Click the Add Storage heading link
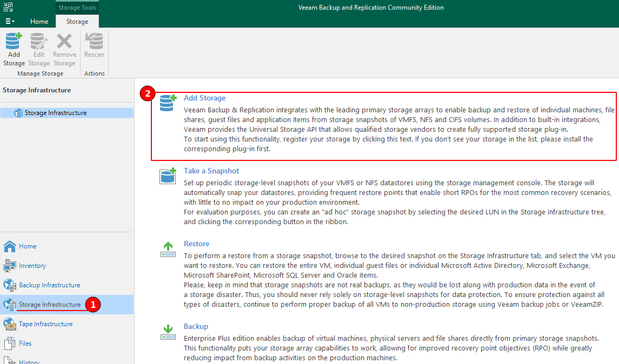 pos(204,98)
